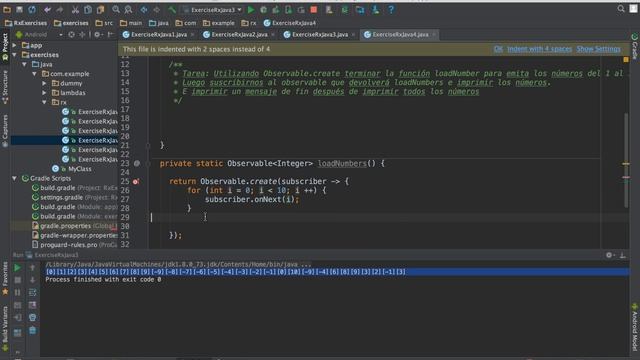Paste using the toolbar clipboard icon
Viewport: 640px width, 360px height.
coord(100,9)
